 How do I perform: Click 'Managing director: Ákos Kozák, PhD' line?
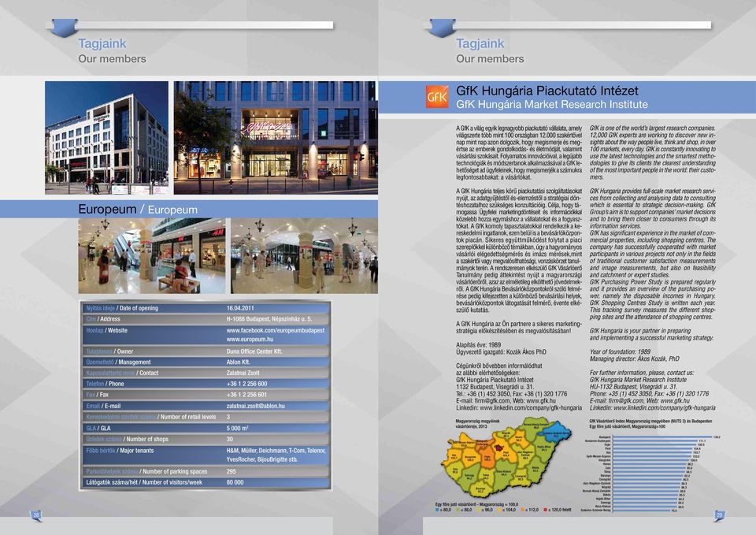point(635,359)
